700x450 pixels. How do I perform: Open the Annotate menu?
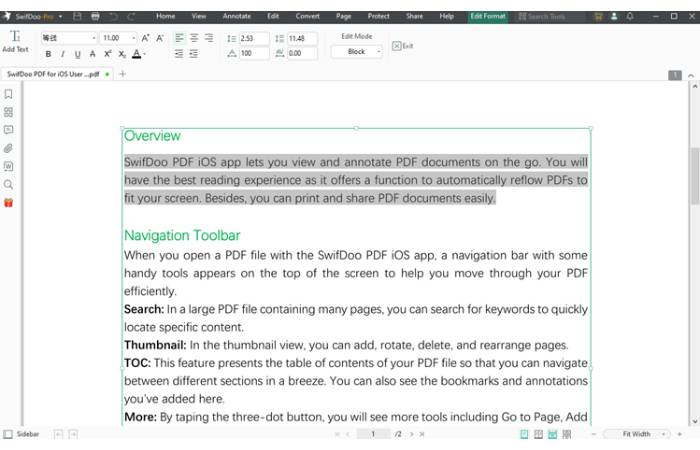[x=237, y=16]
